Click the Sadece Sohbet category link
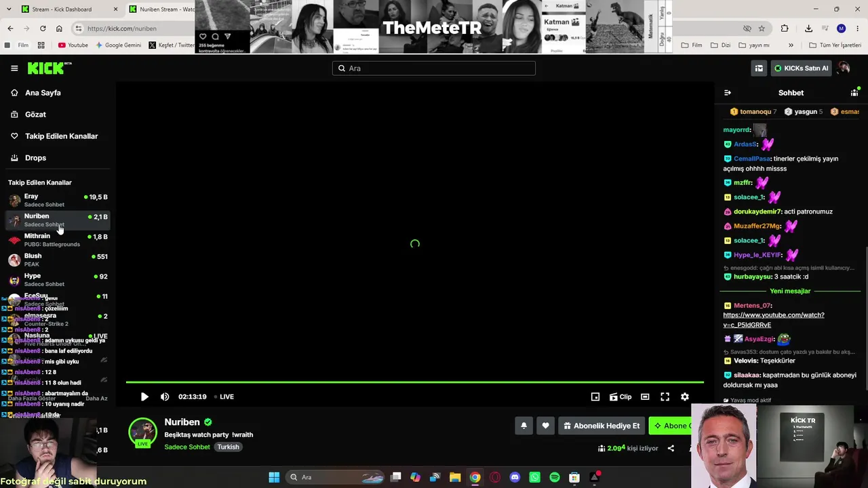Image resolution: width=868 pixels, height=488 pixels. click(x=187, y=447)
